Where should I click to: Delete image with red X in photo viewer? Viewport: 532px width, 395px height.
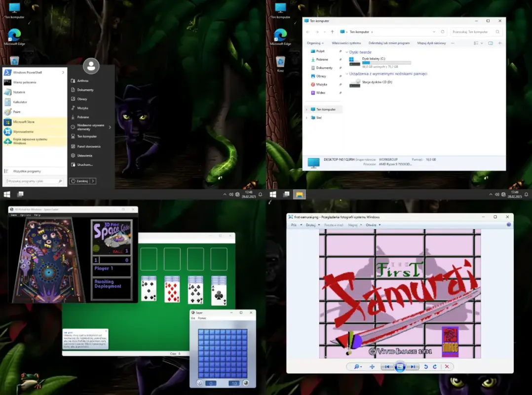coord(447,367)
